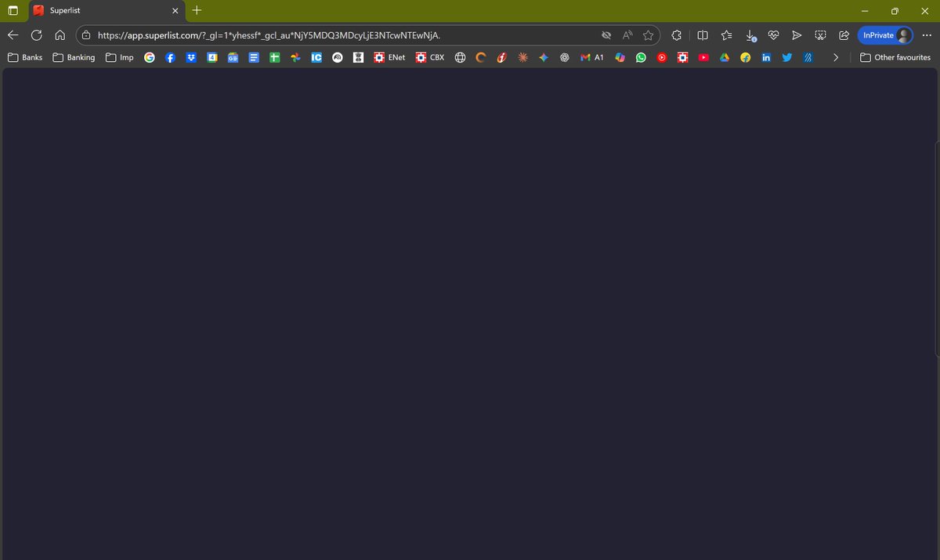Open Settings and more ellipsis menu
Image resolution: width=940 pixels, height=560 pixels.
(927, 35)
